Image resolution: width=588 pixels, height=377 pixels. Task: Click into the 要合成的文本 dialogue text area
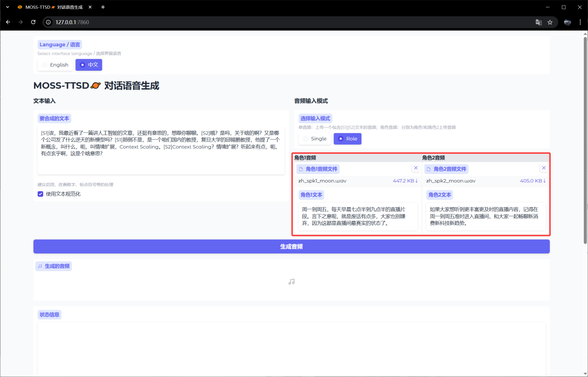tap(161, 150)
